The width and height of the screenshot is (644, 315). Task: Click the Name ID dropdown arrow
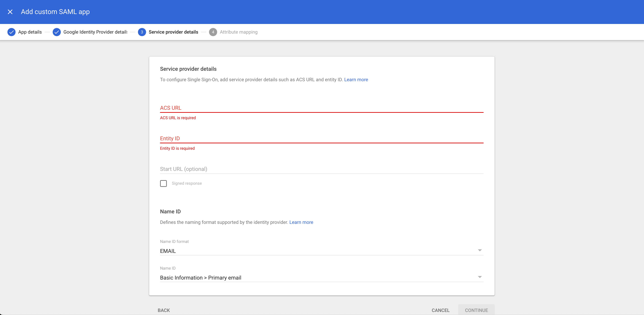point(480,277)
